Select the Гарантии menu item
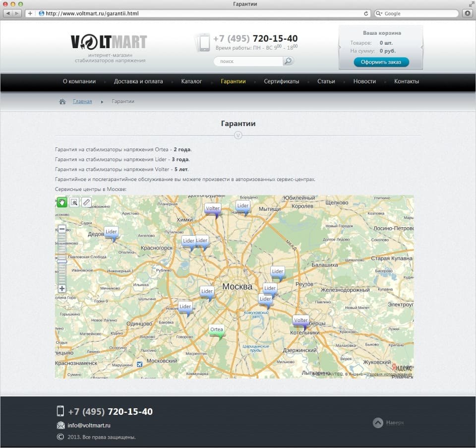The image size is (476, 448). (x=233, y=81)
